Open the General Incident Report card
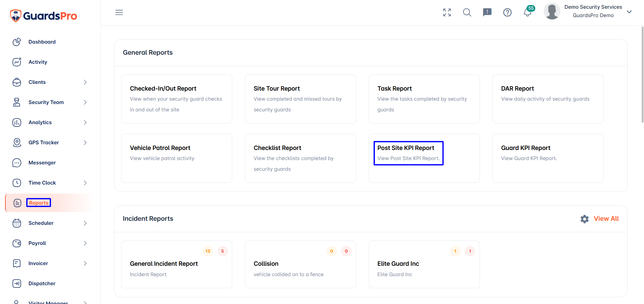The image size is (644, 304). pyautogui.click(x=177, y=264)
